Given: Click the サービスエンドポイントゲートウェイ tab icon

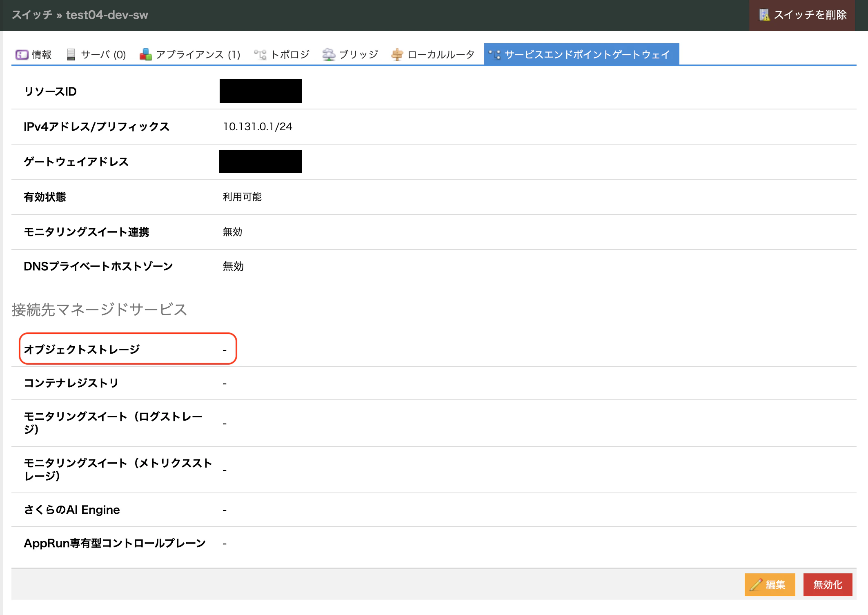Looking at the screenshot, I should coord(494,55).
